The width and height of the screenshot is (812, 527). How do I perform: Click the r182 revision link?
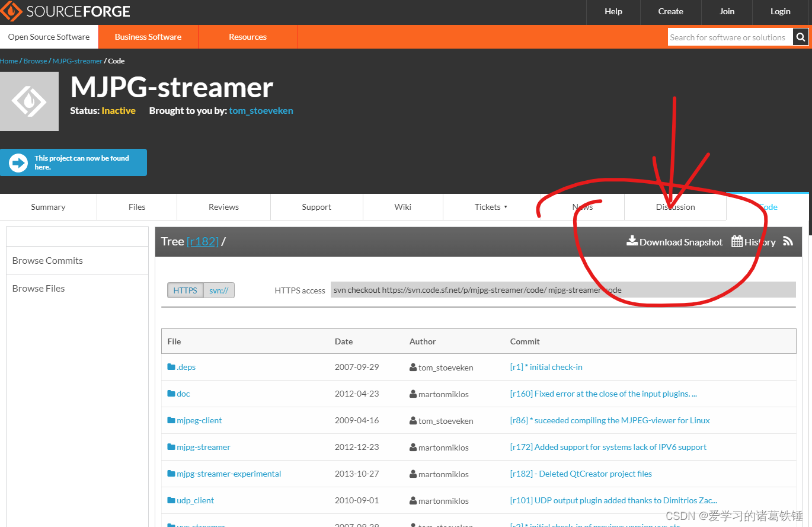tap(203, 241)
